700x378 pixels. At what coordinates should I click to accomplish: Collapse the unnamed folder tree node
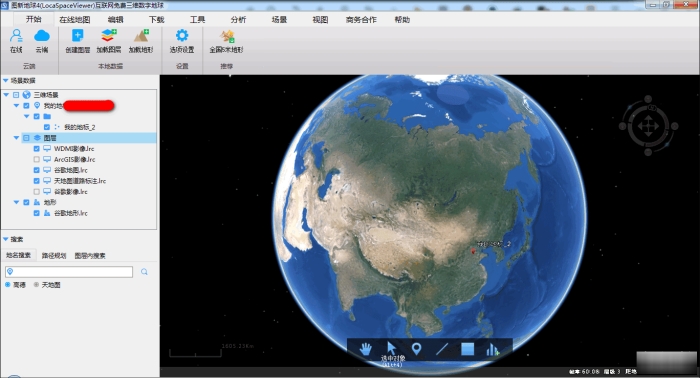[x=26, y=116]
